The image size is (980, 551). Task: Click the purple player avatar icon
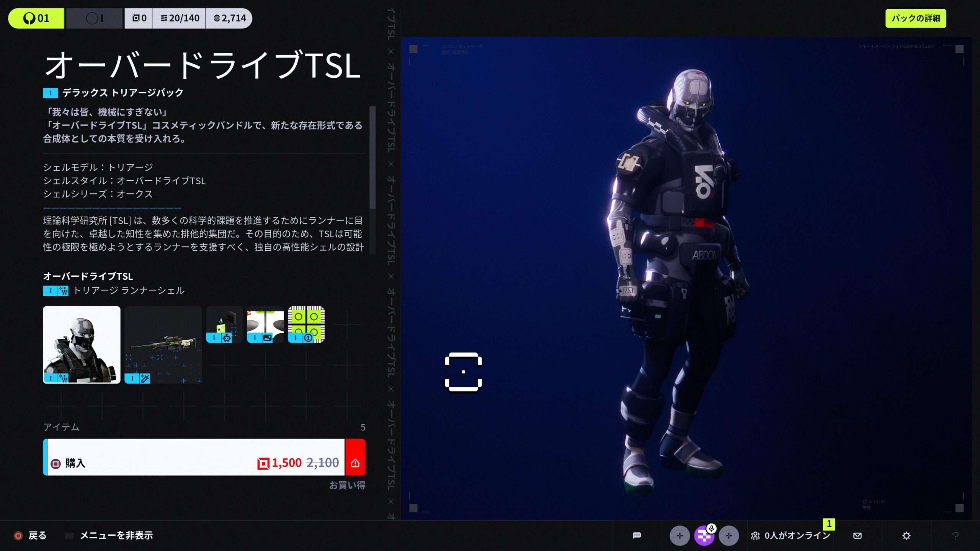click(704, 535)
